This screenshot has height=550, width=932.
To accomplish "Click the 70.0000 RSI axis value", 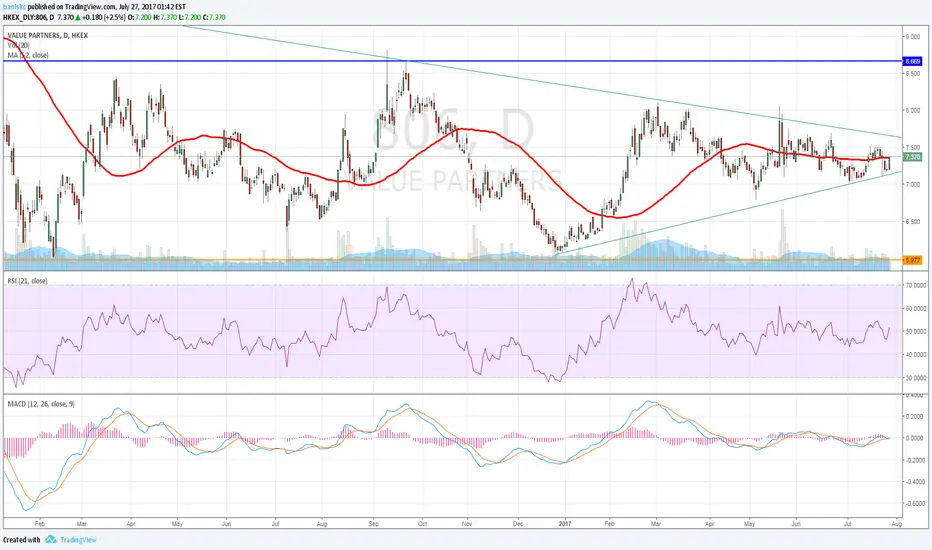I will pos(914,286).
